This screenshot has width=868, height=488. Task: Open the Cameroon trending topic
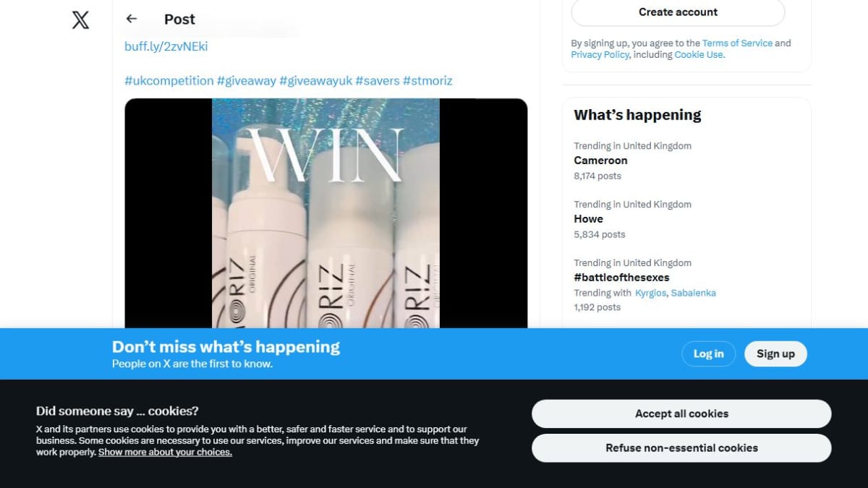click(x=686, y=160)
